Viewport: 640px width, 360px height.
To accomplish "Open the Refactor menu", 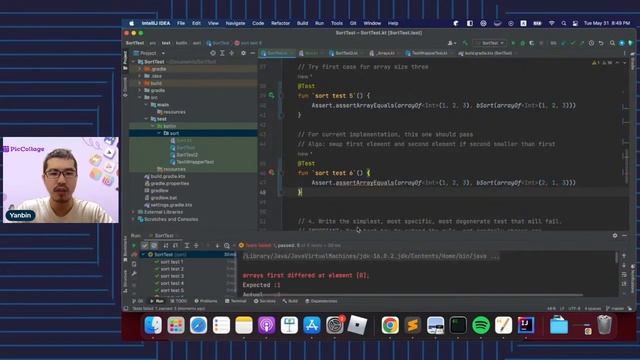I will coord(280,23).
